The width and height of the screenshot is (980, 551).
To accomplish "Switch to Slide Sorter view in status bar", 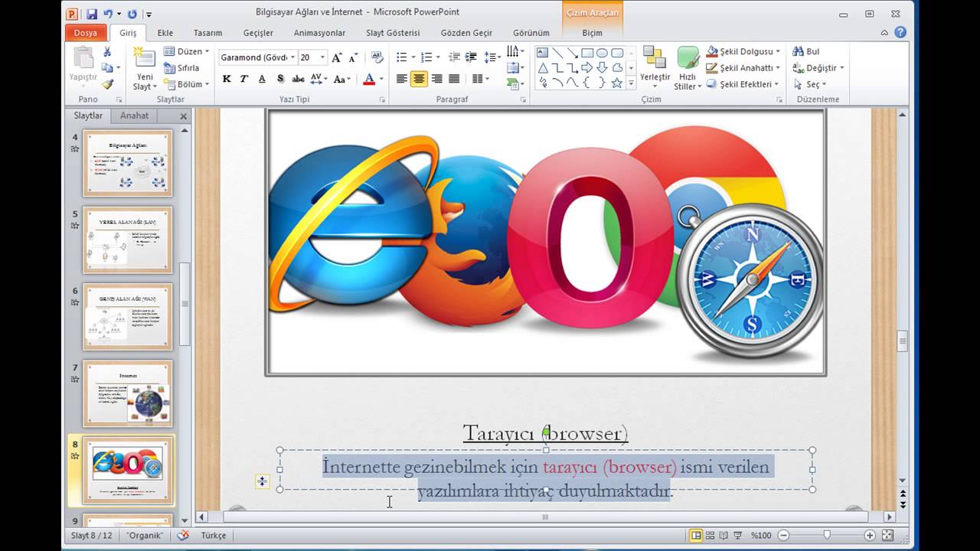I will pos(710,536).
